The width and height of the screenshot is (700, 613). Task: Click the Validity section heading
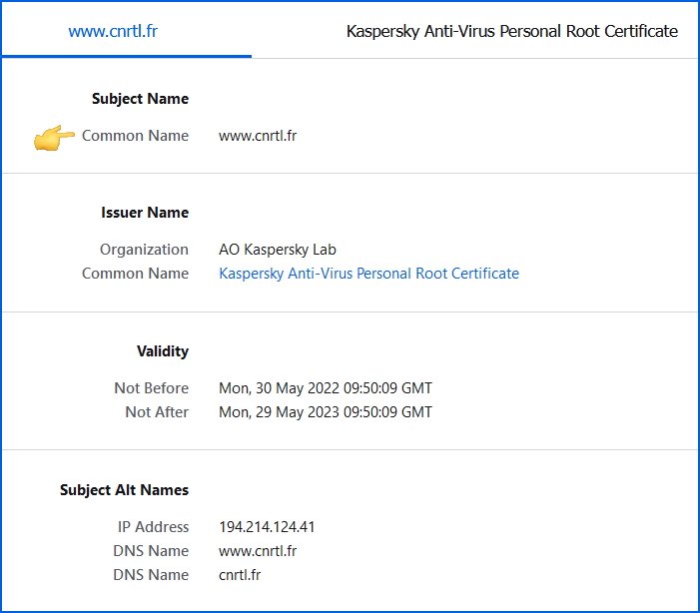(163, 351)
